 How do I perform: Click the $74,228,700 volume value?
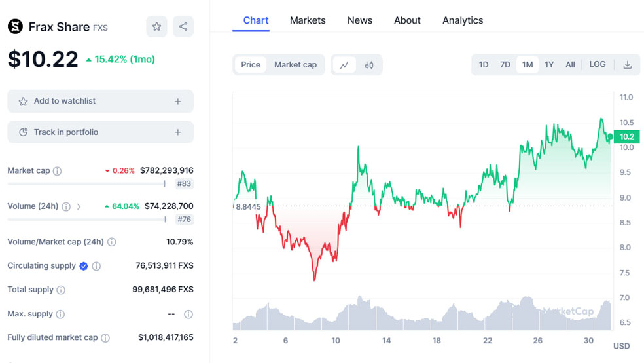169,206
